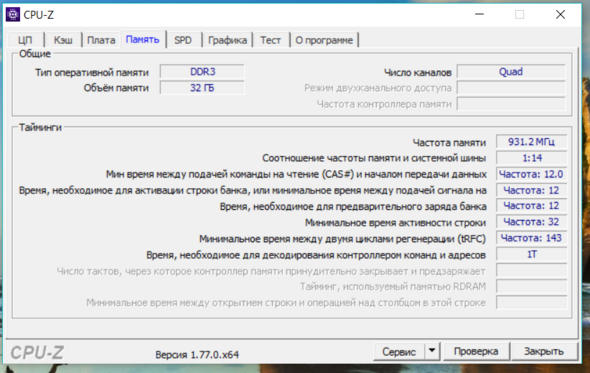Click the Закрыть button
590x373 pixels.
(544, 351)
